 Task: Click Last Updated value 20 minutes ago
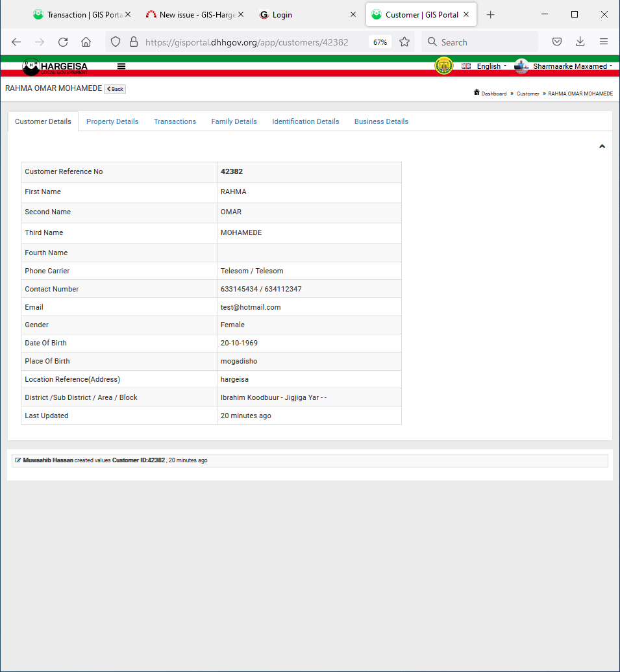point(246,416)
